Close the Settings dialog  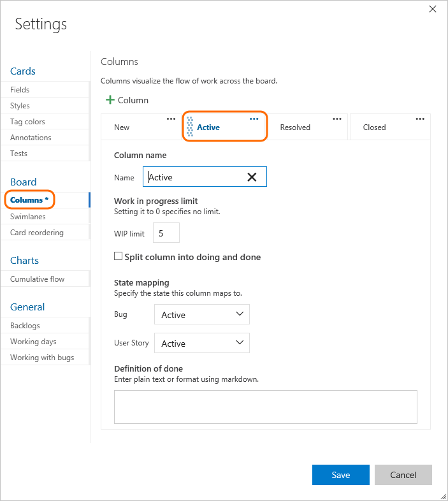point(433,9)
